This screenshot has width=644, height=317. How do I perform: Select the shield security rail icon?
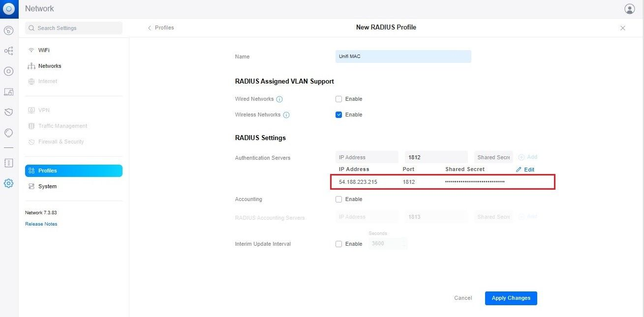[x=8, y=112]
